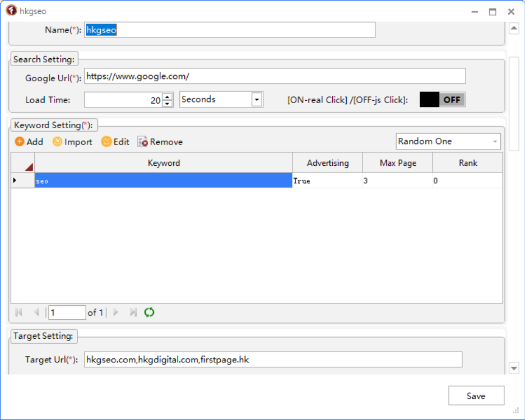Click the row selector arrow for seo row
This screenshot has width=525, height=420.
[x=23, y=181]
